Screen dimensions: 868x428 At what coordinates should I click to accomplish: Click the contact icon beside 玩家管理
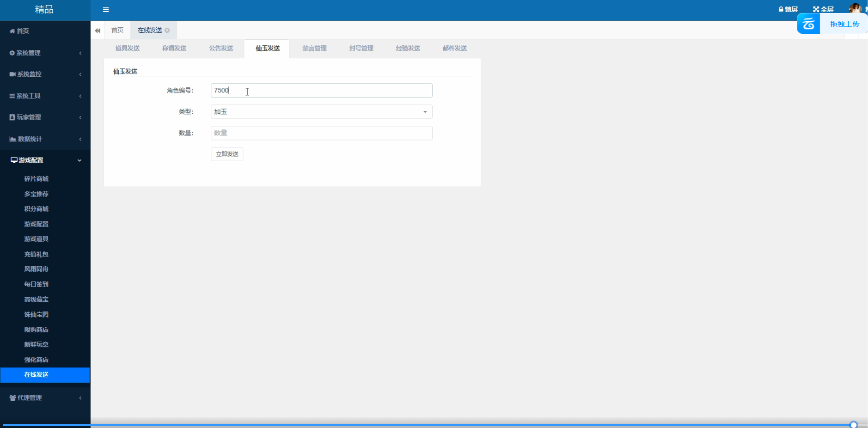coord(12,117)
